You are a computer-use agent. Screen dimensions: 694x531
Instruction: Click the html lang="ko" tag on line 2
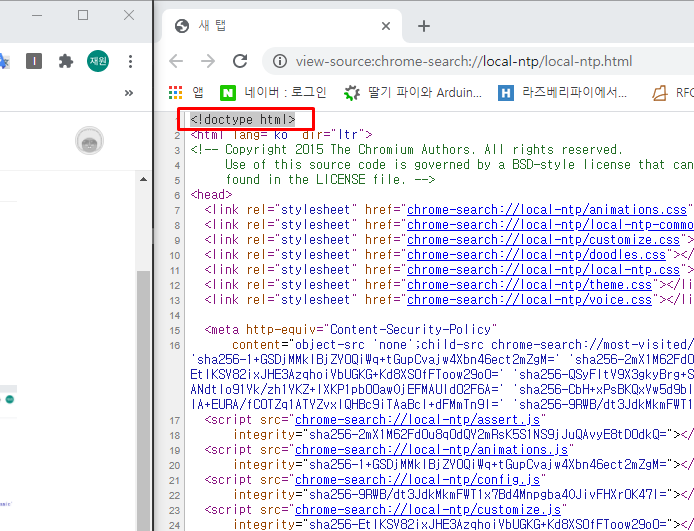tap(281, 135)
